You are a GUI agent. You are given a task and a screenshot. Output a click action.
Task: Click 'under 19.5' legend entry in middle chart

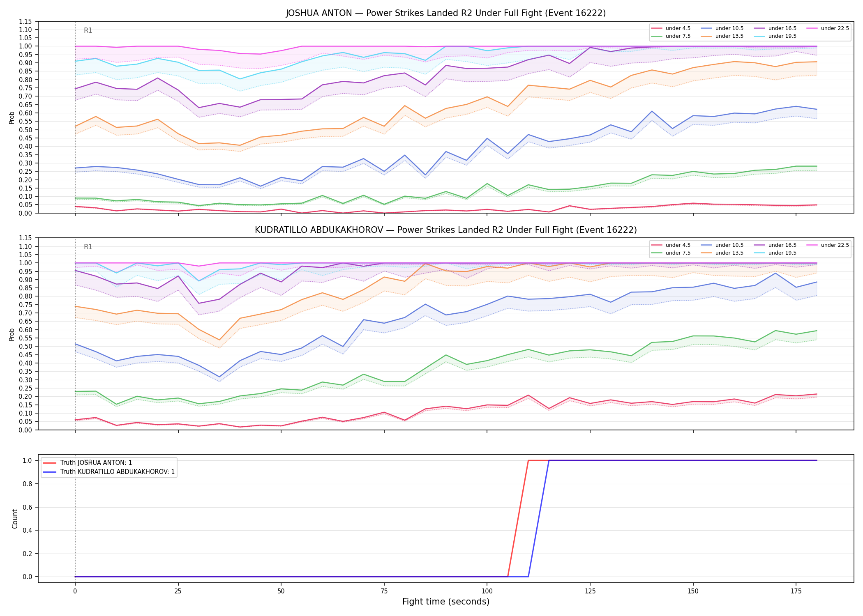click(x=775, y=253)
